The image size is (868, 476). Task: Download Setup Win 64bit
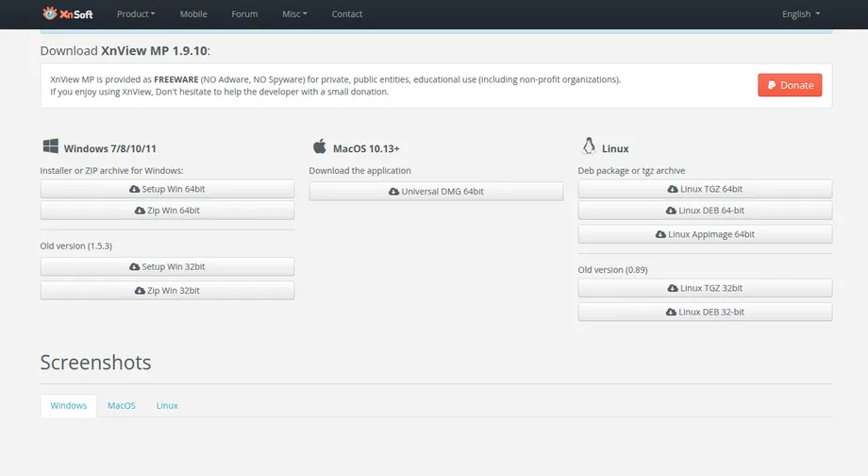click(x=167, y=189)
